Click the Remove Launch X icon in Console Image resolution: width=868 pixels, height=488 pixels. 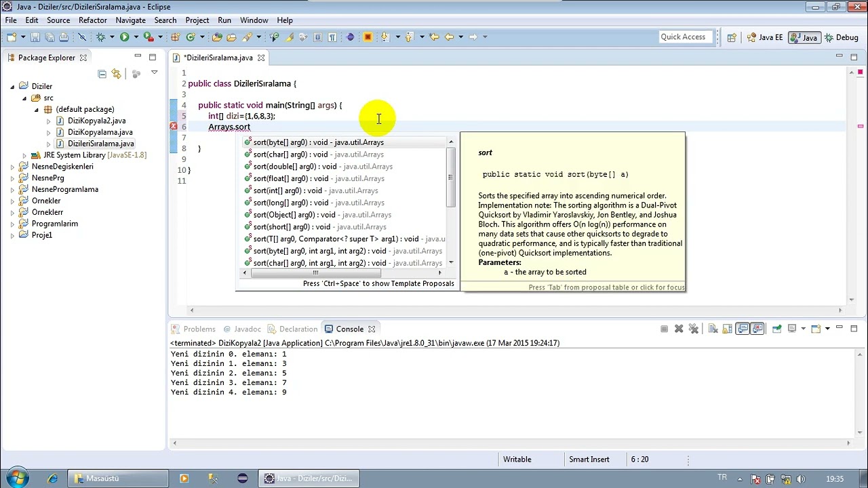pyautogui.click(x=679, y=329)
